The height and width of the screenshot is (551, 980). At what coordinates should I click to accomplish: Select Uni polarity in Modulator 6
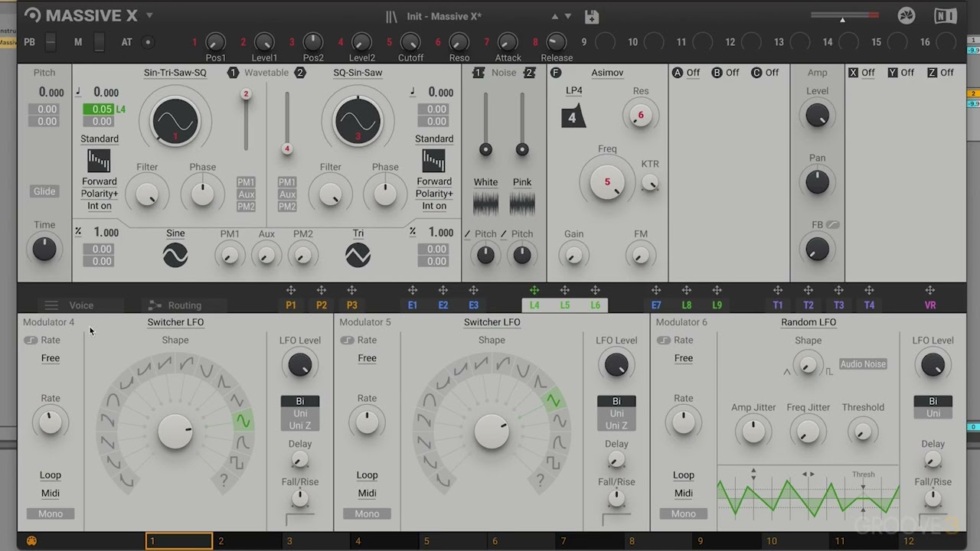[933, 413]
